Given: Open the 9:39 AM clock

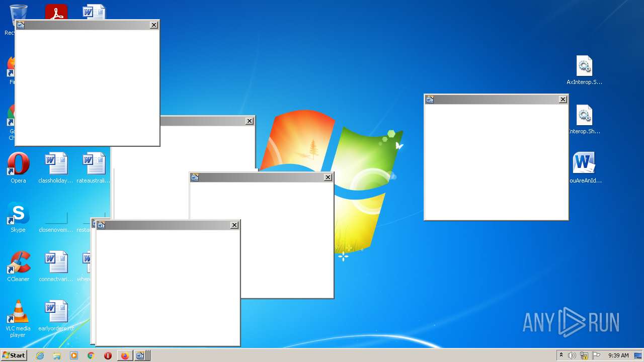Looking at the screenshot, I should 618,355.
